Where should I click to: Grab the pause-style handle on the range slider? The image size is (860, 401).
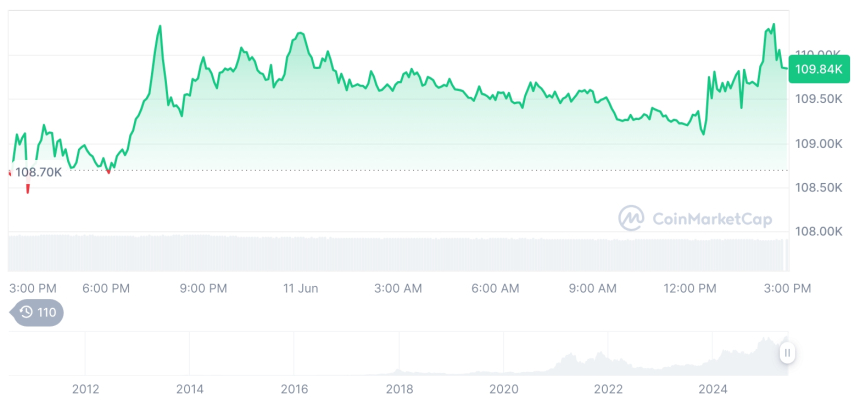click(x=788, y=353)
